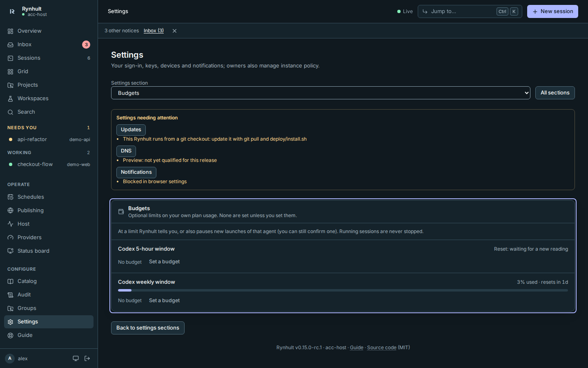Image resolution: width=588 pixels, height=368 pixels.
Task: Set a budget for Codex weekly window
Action: coord(164,301)
